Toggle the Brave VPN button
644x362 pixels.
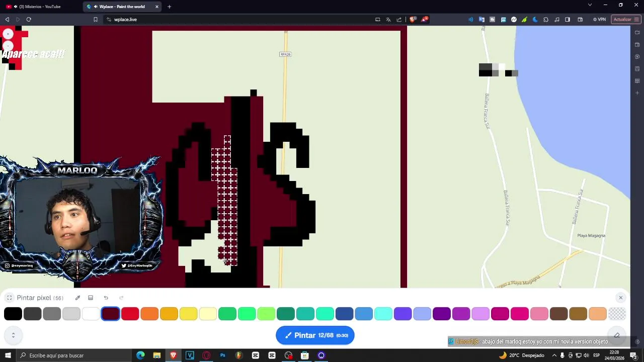599,20
